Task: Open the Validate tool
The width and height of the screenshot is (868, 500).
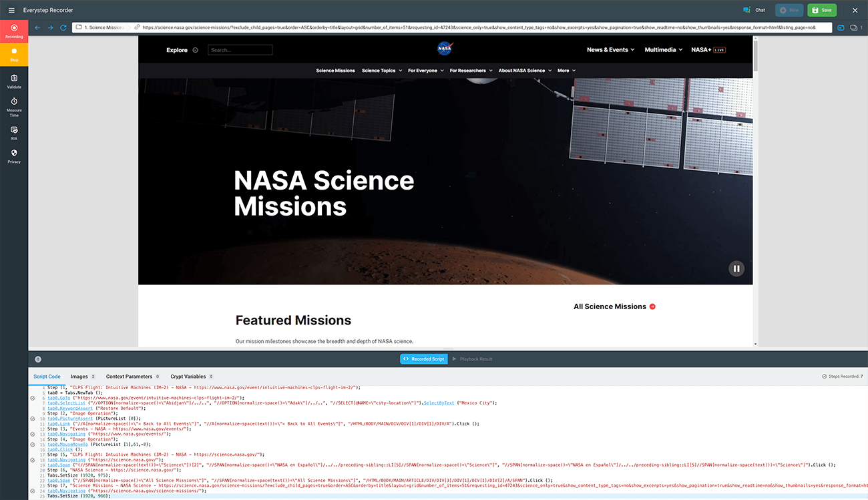Action: click(x=14, y=81)
